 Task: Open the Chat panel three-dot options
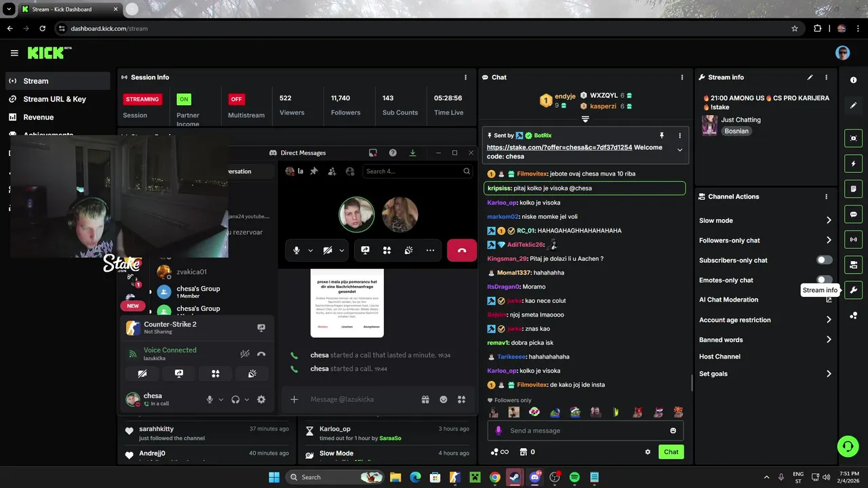coord(681,77)
